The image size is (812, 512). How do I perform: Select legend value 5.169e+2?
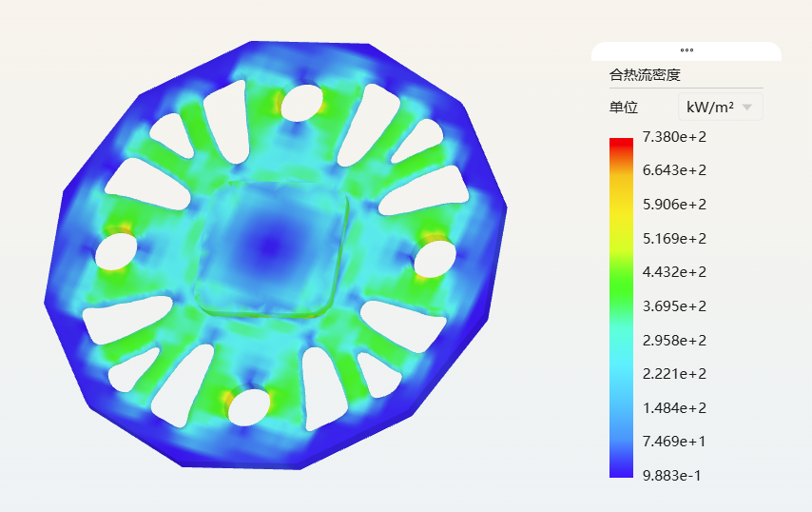click(674, 238)
